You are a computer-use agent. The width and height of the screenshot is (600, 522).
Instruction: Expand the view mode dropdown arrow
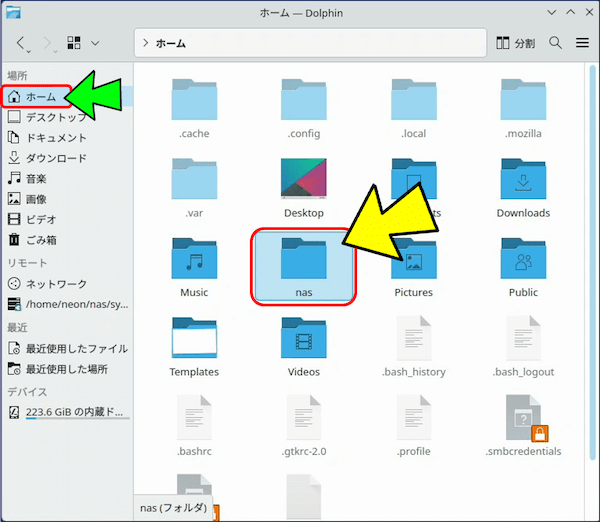95,44
